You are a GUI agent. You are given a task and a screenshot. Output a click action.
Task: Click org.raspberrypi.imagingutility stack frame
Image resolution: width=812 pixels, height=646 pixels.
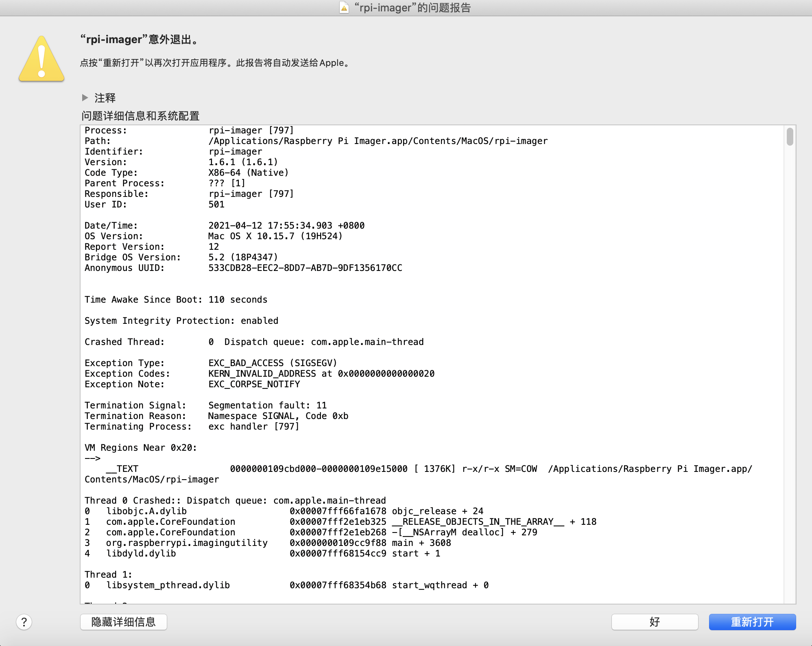tap(268, 543)
